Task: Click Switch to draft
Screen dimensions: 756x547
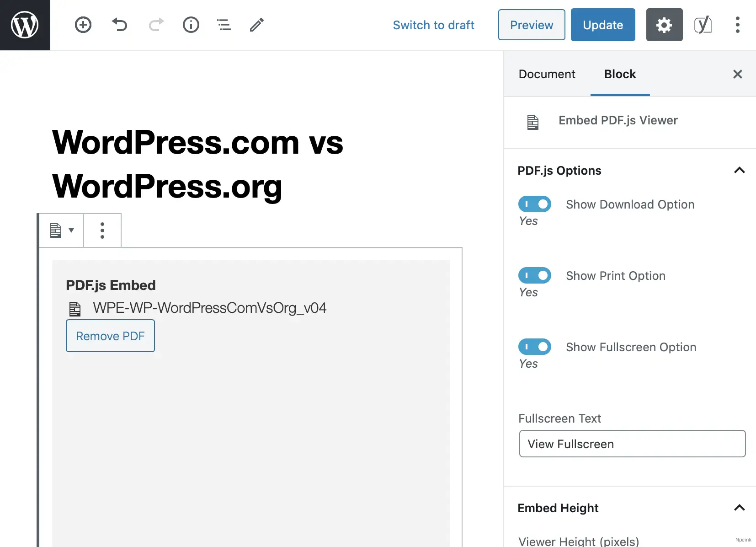Action: coord(433,25)
